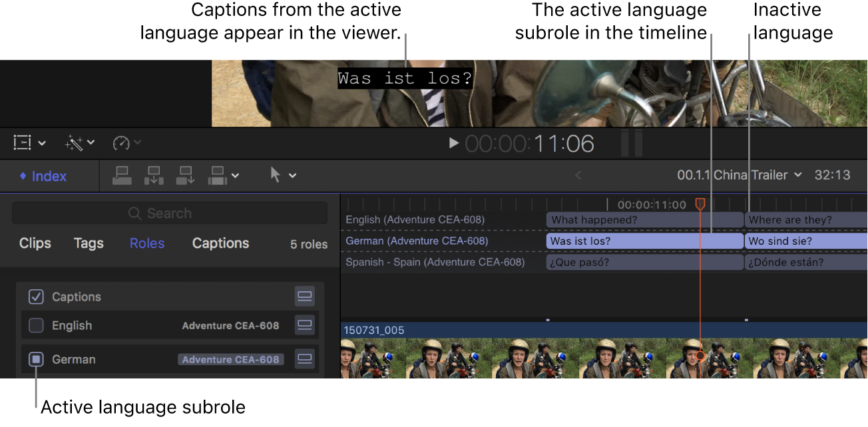
Task: Click the Insert clip icon
Action: [154, 175]
